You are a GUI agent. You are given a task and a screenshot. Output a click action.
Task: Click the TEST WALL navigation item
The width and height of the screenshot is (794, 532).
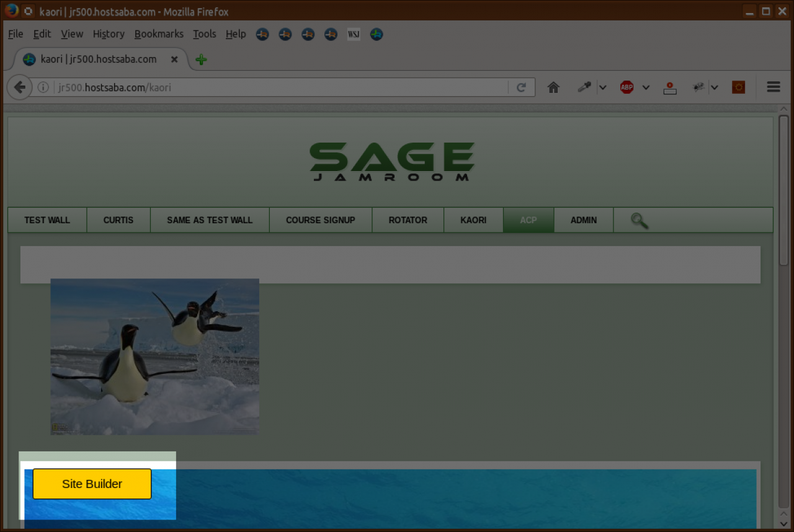click(x=47, y=220)
